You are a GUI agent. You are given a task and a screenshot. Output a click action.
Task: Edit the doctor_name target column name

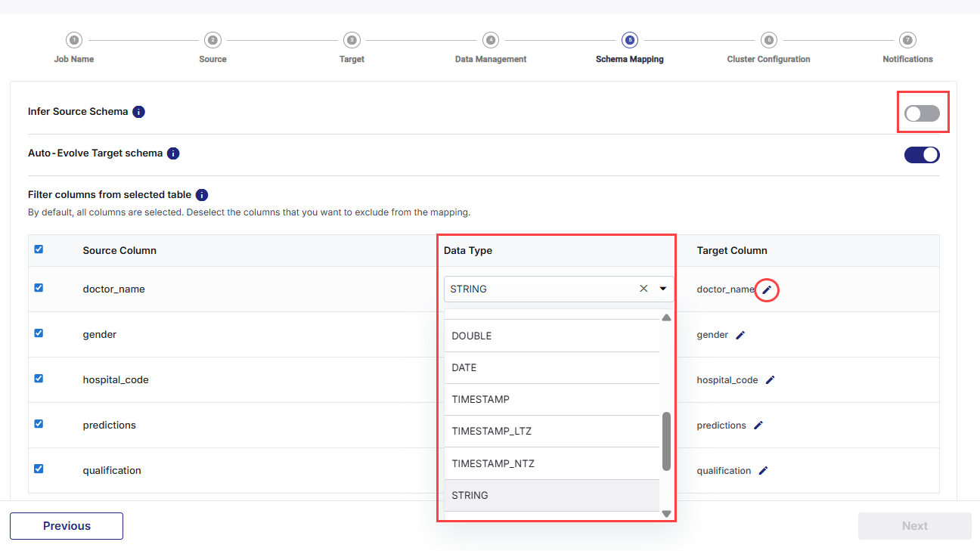click(766, 289)
